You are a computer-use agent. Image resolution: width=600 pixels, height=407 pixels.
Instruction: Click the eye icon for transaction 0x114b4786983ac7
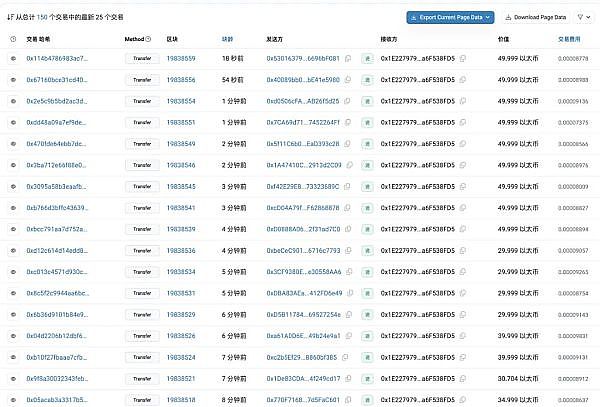[x=13, y=58]
